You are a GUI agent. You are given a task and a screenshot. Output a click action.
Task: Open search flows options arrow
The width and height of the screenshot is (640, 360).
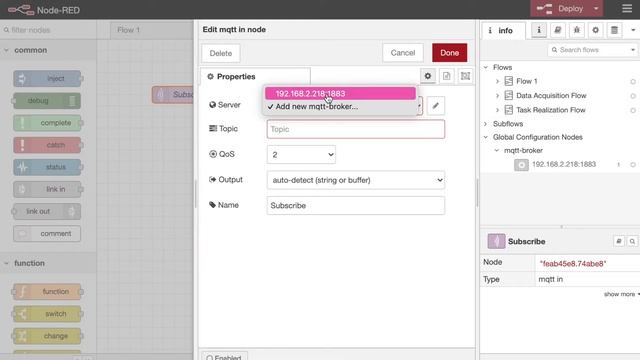tap(633, 50)
